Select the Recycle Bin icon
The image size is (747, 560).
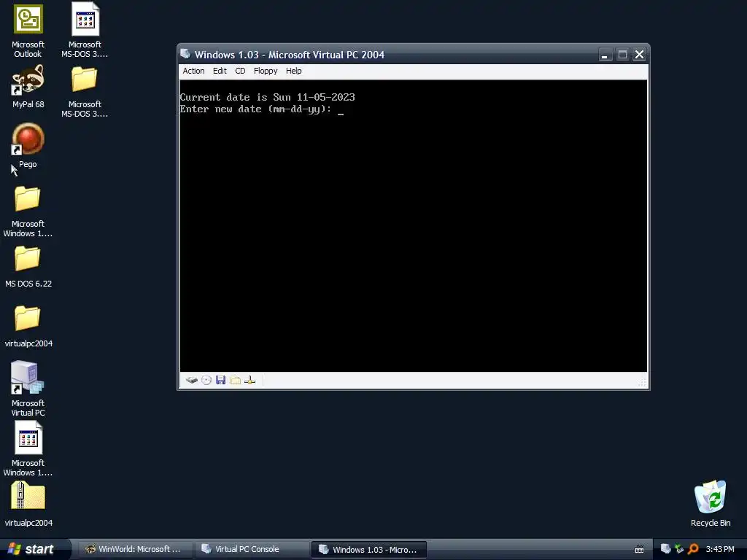[711, 503]
